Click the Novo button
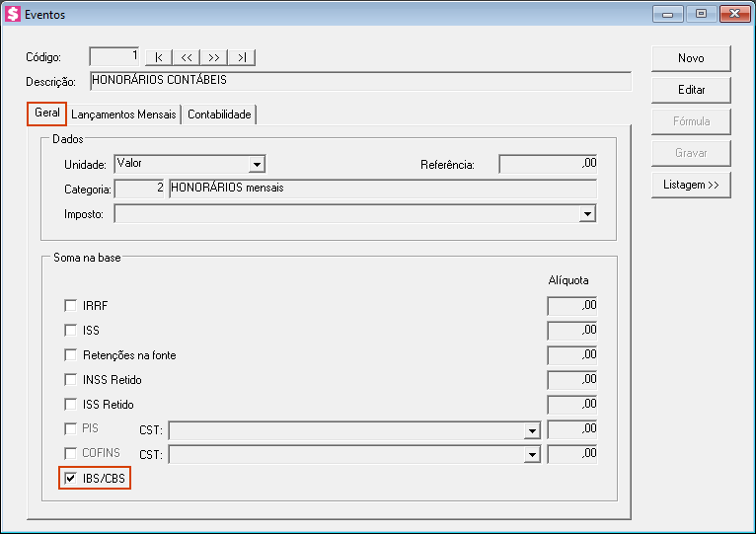The height and width of the screenshot is (534, 756). [x=691, y=58]
